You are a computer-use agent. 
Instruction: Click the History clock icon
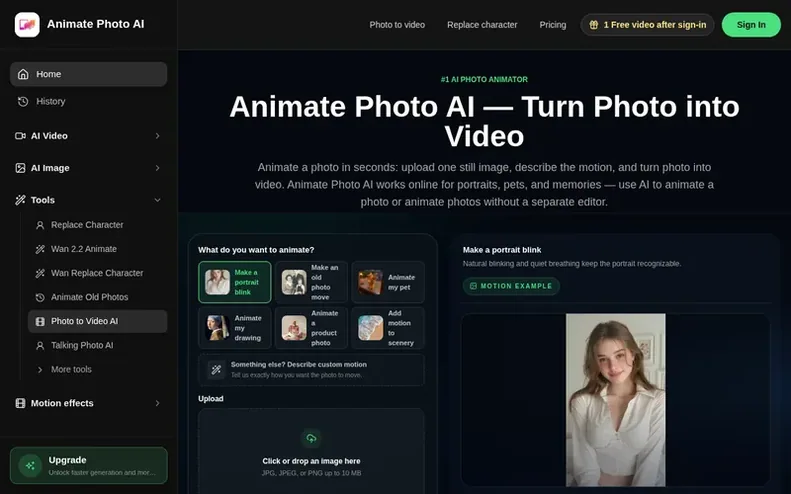[x=23, y=101]
